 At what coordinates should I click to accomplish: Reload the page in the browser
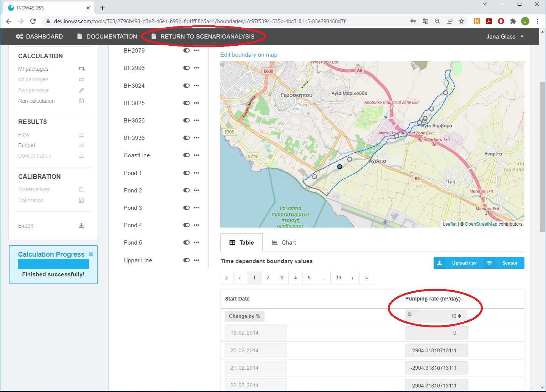coord(33,21)
